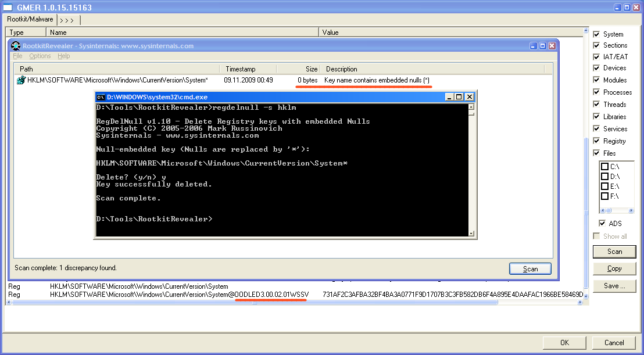Click the Type column header in GMER

tap(26, 33)
